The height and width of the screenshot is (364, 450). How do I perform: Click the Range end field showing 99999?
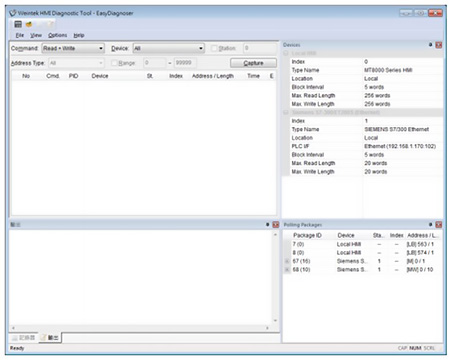click(x=185, y=63)
